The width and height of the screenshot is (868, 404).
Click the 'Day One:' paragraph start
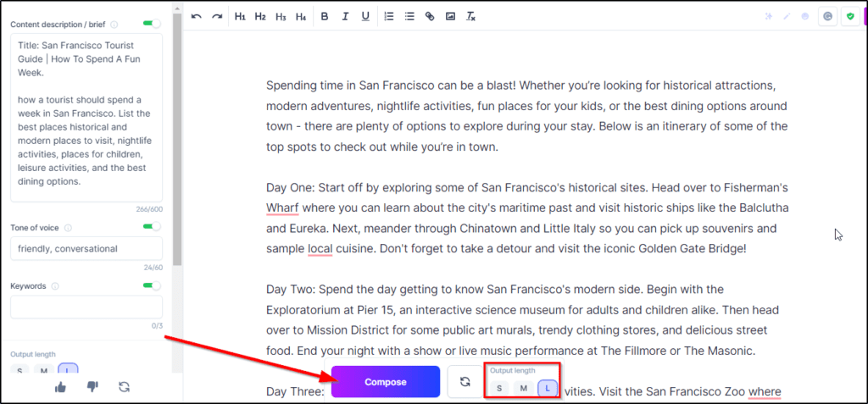291,188
